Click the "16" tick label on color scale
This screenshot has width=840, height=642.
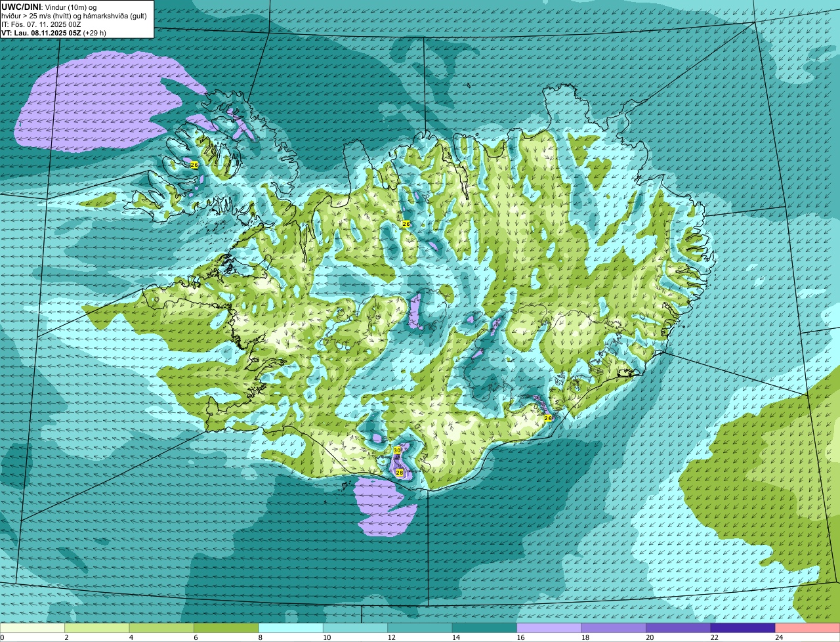[520, 637]
